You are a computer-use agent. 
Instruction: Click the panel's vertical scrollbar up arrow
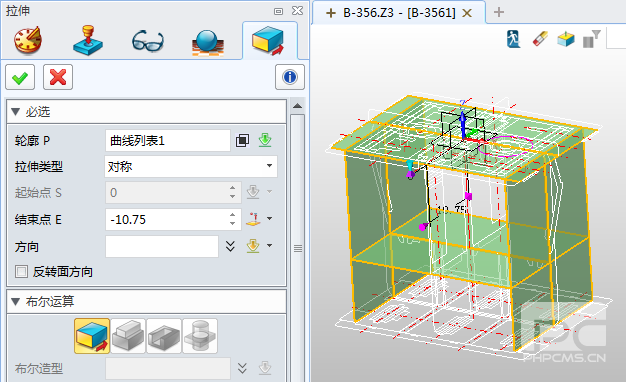[297, 106]
